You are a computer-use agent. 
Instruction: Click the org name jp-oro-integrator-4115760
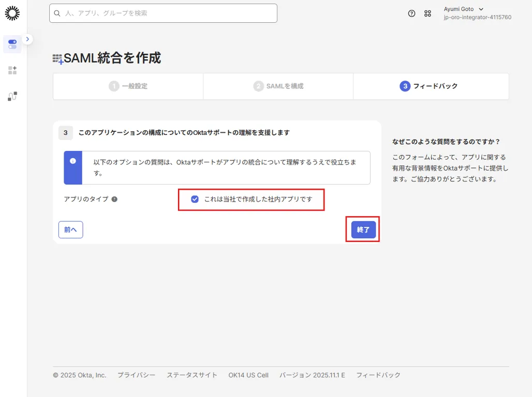pos(477,17)
